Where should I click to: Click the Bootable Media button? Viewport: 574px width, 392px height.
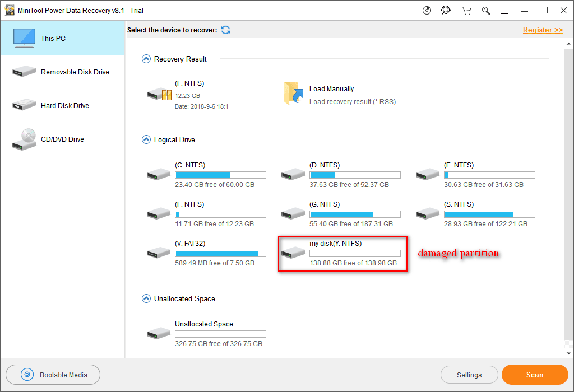coord(53,375)
